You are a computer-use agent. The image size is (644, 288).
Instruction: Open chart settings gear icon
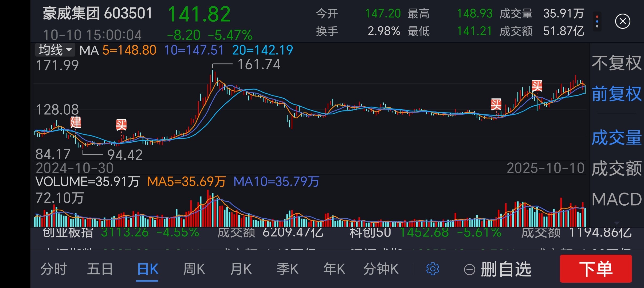433,269
